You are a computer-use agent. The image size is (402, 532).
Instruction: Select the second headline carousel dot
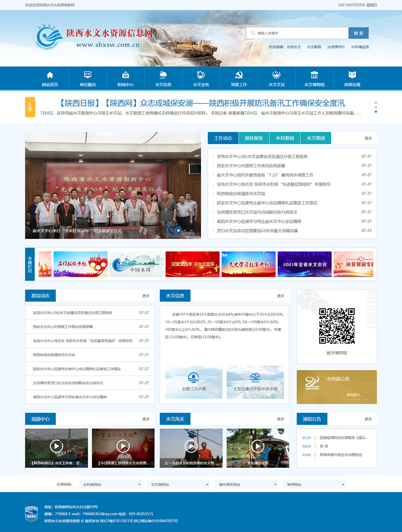(375, 107)
